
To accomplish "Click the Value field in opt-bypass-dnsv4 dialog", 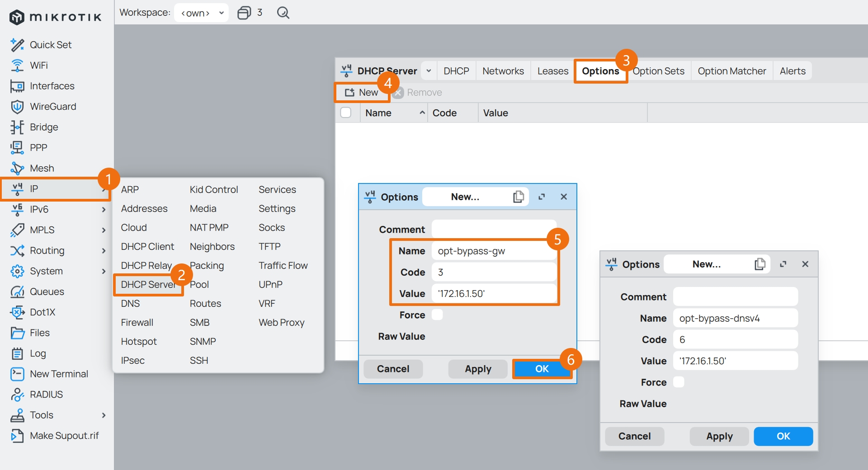I will (735, 361).
